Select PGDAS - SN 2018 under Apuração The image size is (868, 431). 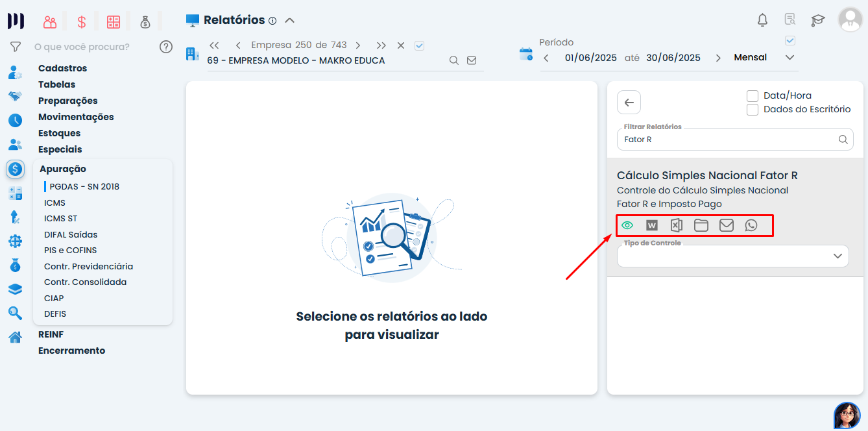click(x=85, y=186)
